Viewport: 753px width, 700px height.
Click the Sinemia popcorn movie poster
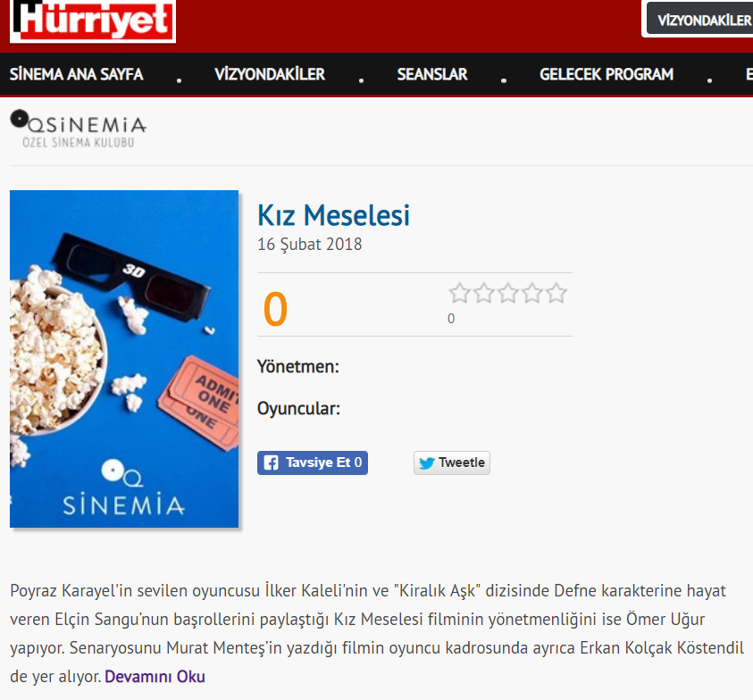click(x=124, y=359)
